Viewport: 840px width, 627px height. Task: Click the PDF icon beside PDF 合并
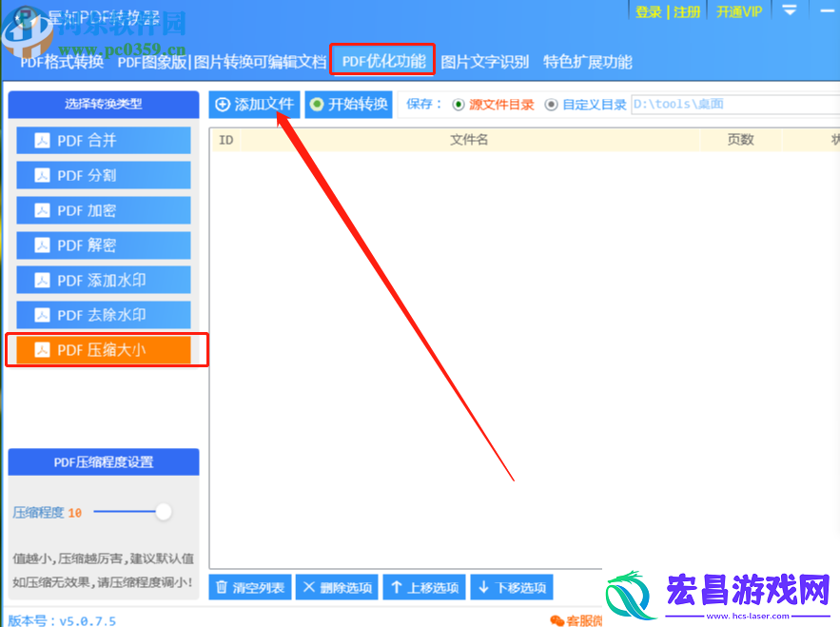pyautogui.click(x=42, y=141)
